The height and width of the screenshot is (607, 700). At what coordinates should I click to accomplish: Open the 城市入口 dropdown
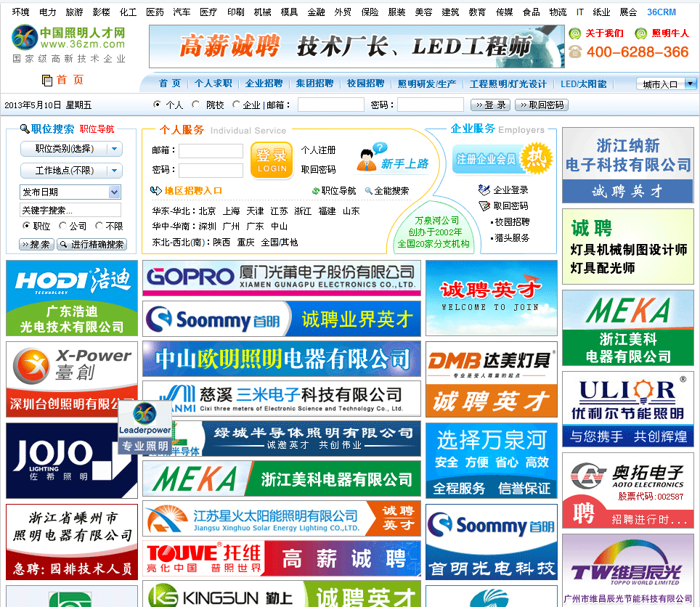pos(666,84)
